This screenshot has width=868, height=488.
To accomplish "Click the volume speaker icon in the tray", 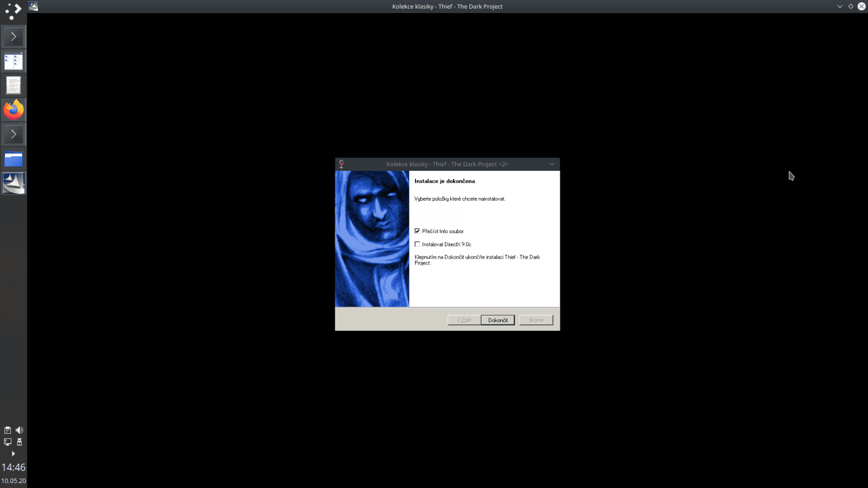I will (x=20, y=430).
